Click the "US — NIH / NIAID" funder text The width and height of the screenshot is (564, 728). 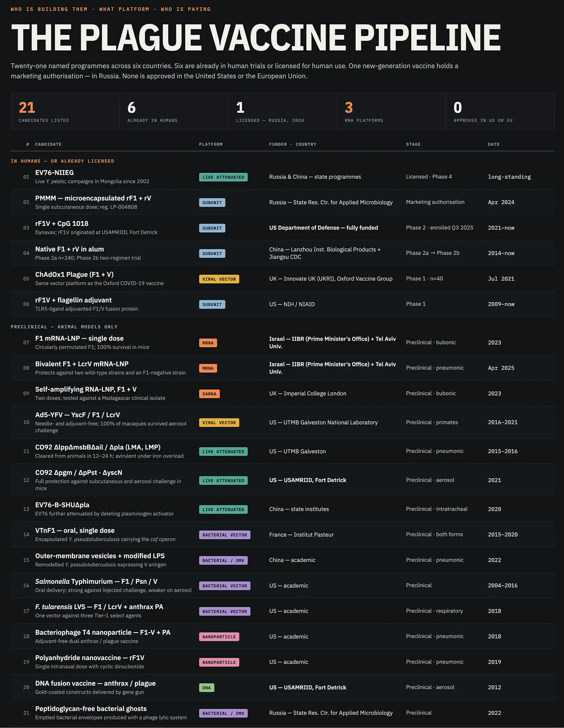[x=292, y=304]
